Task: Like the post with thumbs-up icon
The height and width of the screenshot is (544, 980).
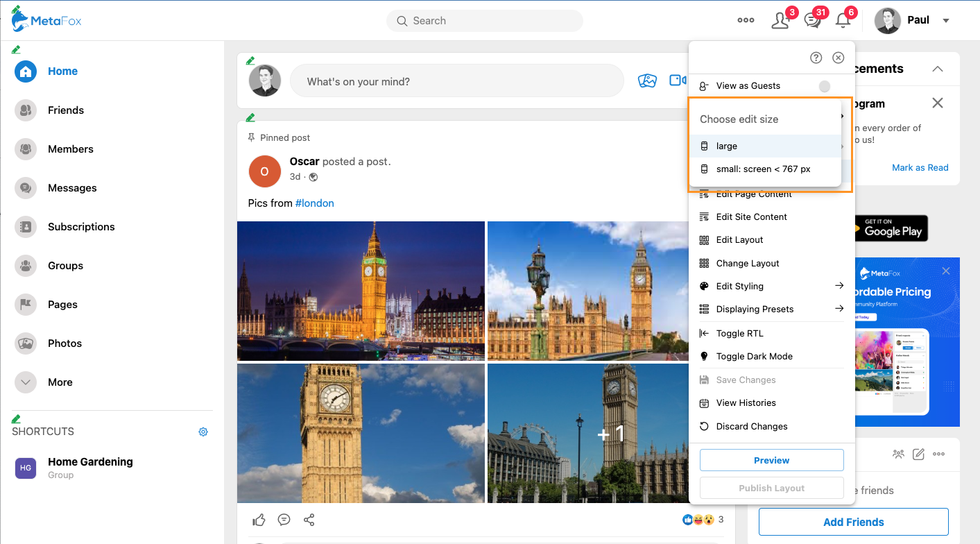Action: (259, 520)
